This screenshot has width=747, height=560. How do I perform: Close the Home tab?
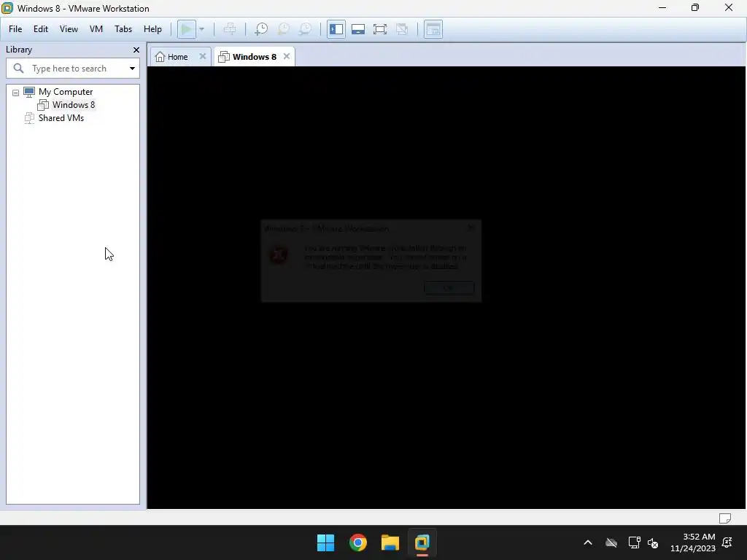203,56
